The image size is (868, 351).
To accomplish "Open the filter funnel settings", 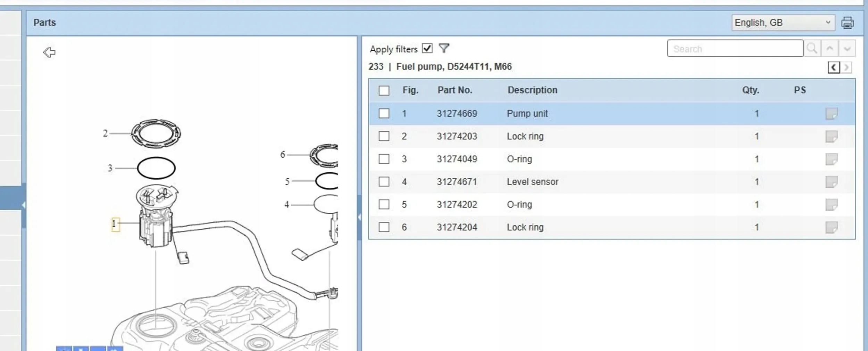I will 444,48.
